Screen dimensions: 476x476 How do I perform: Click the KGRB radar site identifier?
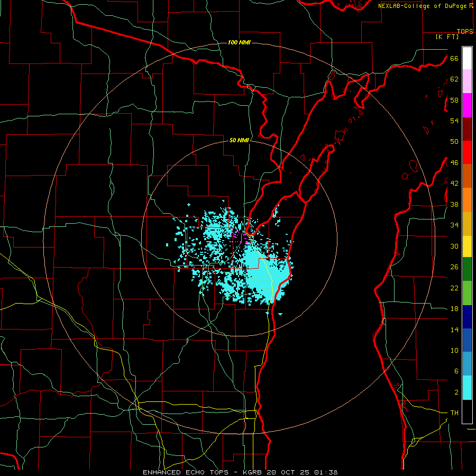click(x=252, y=472)
